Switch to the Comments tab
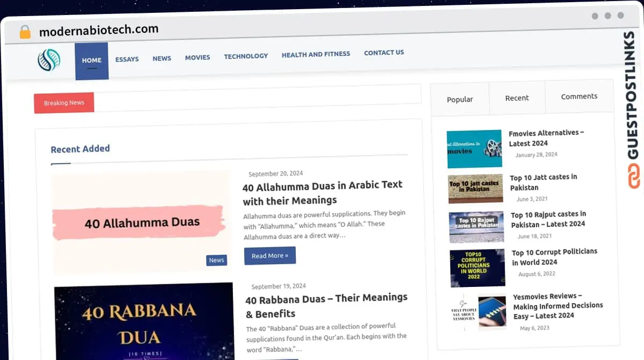The height and width of the screenshot is (360, 644). click(x=579, y=96)
